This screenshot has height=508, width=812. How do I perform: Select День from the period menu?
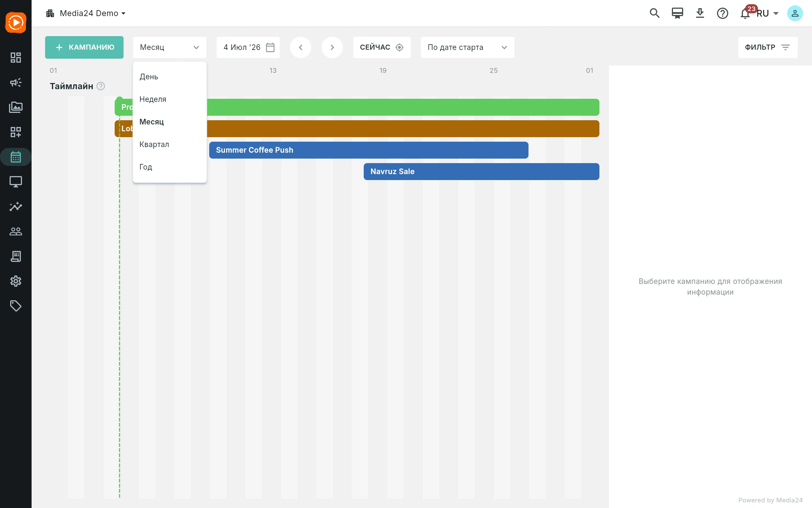pyautogui.click(x=169, y=76)
